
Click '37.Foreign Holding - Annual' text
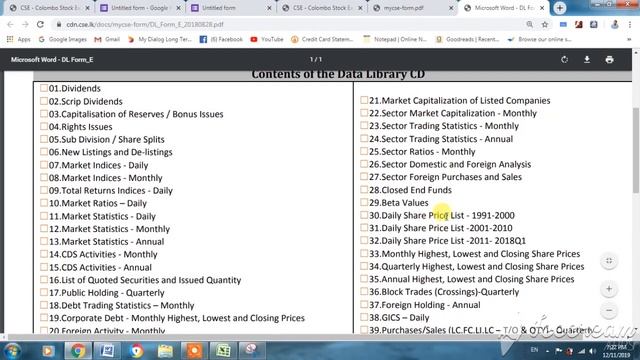[x=424, y=305]
